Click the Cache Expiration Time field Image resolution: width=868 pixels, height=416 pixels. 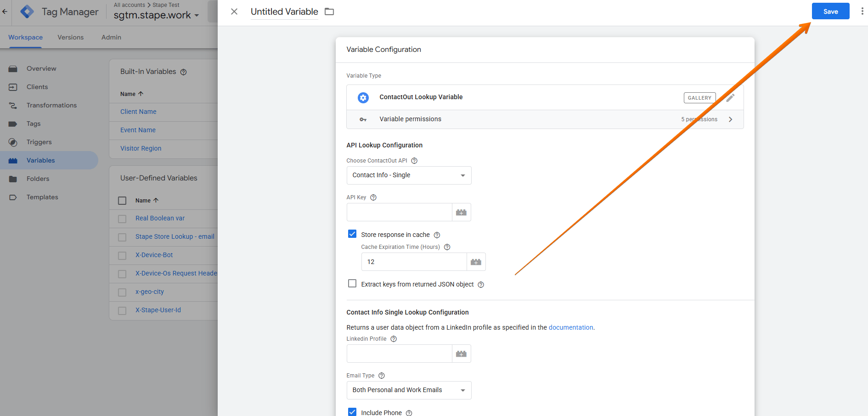point(414,262)
